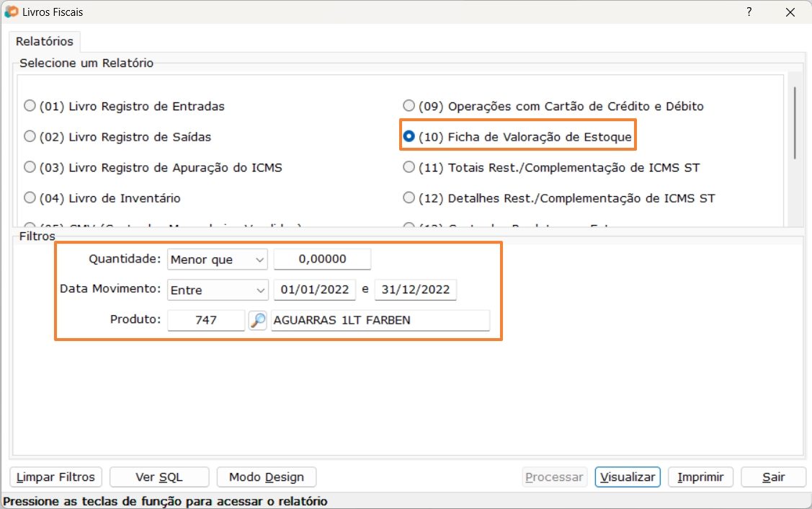Click the product search magnifier icon
The image size is (812, 509).
coord(258,320)
